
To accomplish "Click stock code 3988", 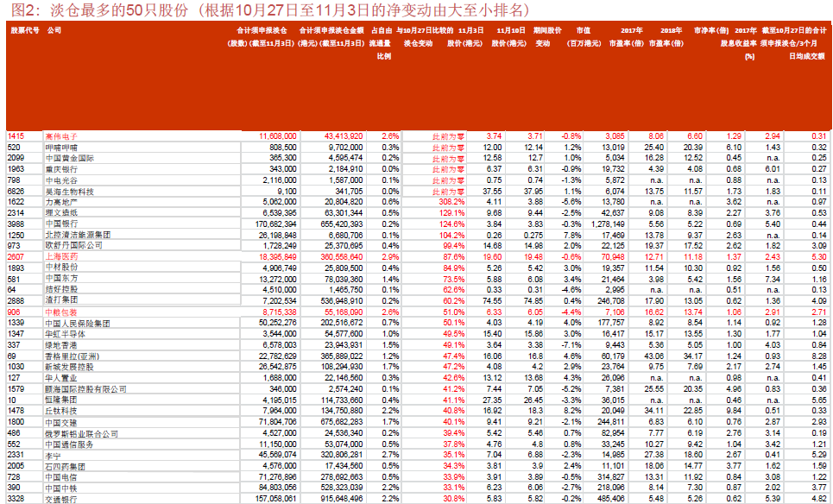I will coord(16,224).
